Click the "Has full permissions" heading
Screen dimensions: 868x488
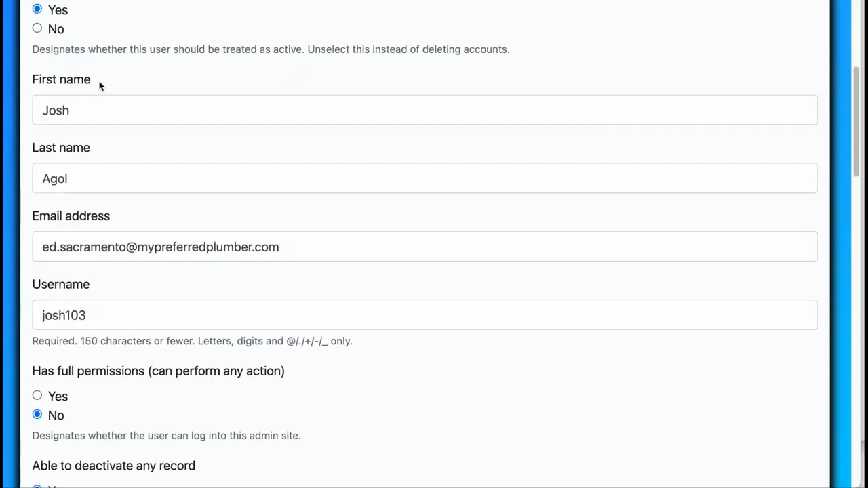click(158, 371)
